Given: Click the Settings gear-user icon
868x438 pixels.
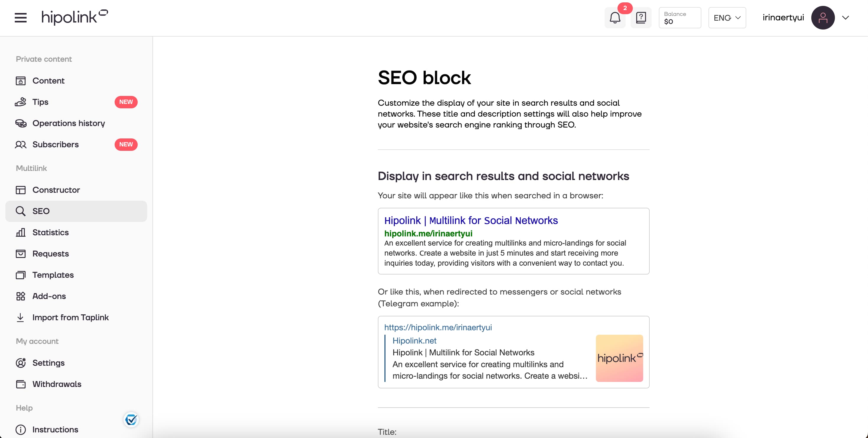Looking at the screenshot, I should pos(21,363).
